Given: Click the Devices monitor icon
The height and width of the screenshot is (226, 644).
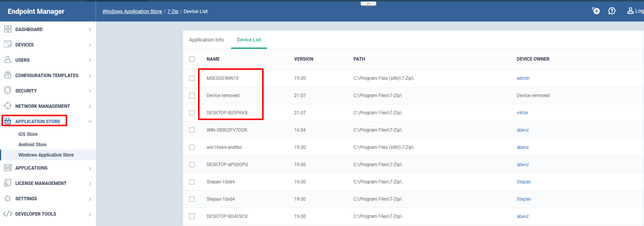Looking at the screenshot, I should [x=8, y=45].
